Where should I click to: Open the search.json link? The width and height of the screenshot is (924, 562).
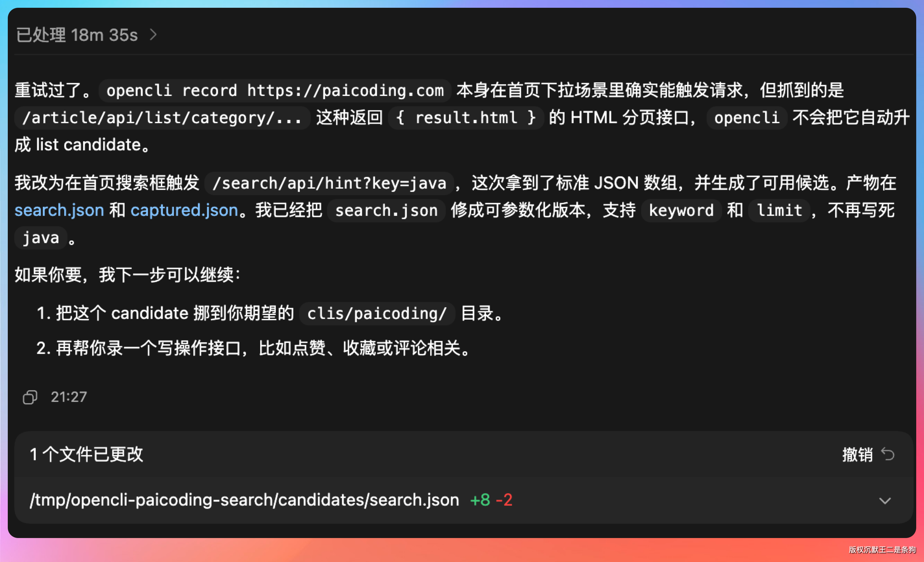pos(59,210)
